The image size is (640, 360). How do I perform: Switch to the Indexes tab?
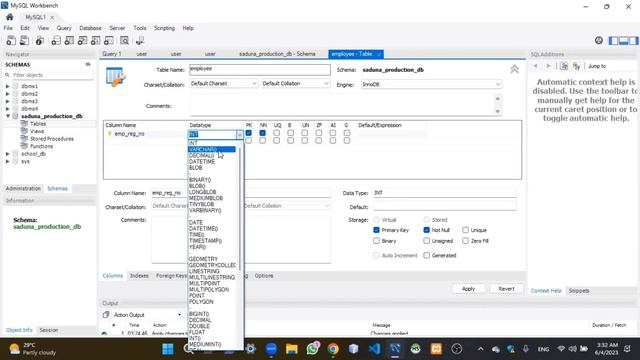tap(139, 276)
